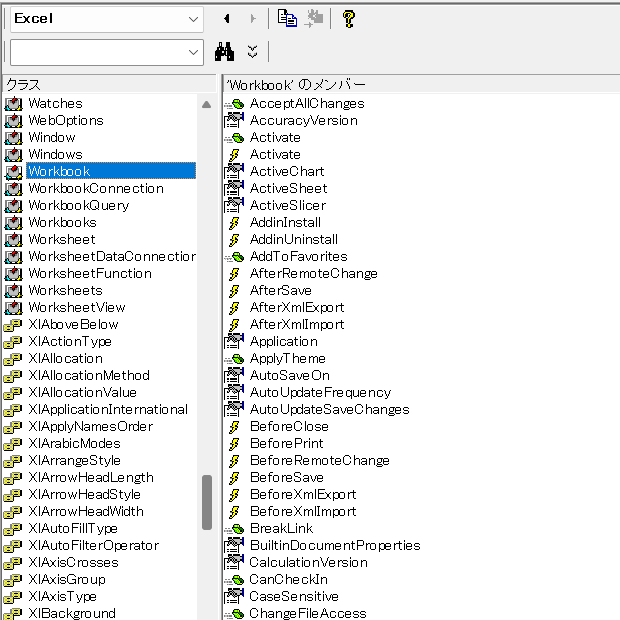This screenshot has width=620, height=620.
Task: Select the XlAutoFilterOperator enum
Action: [94, 546]
